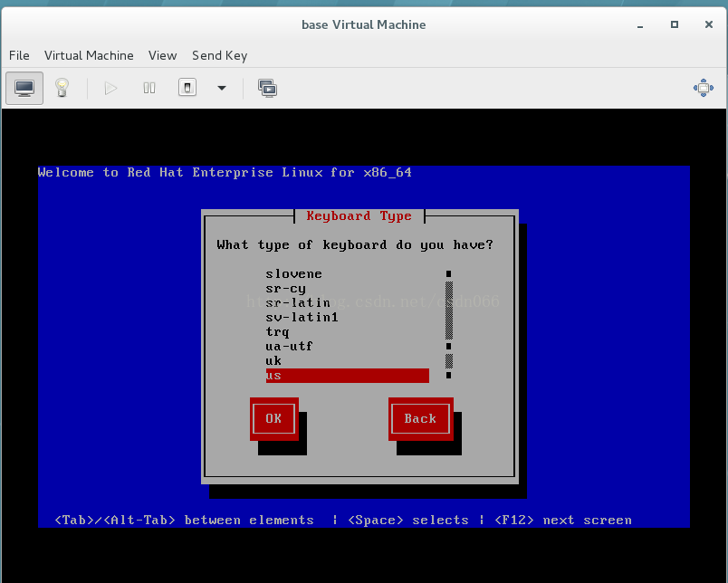Close the base Virtual Machine window

[708, 24]
